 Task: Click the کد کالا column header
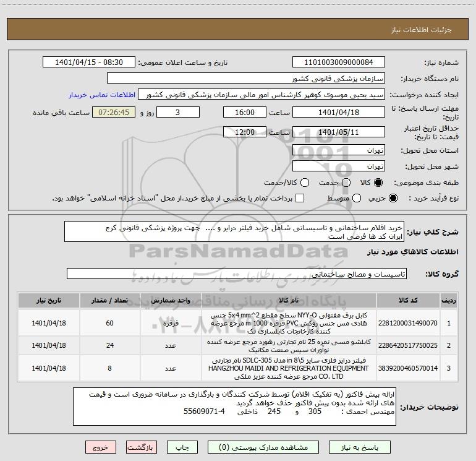(x=408, y=300)
